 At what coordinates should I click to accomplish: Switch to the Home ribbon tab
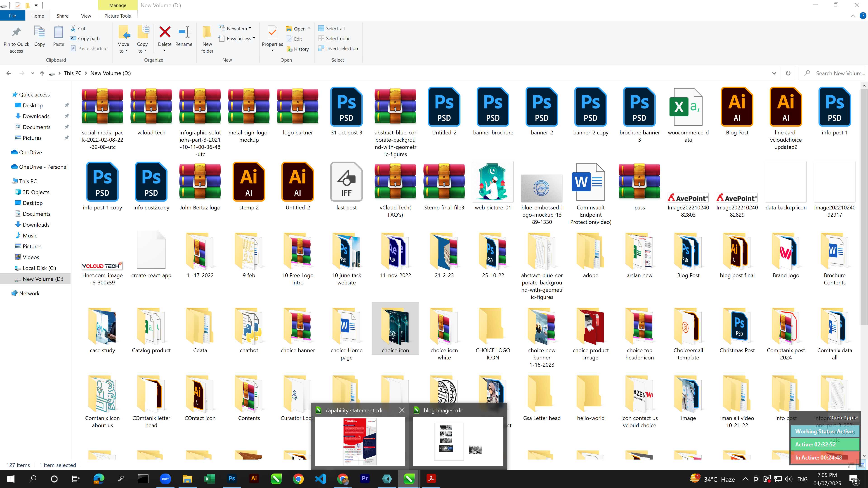38,16
